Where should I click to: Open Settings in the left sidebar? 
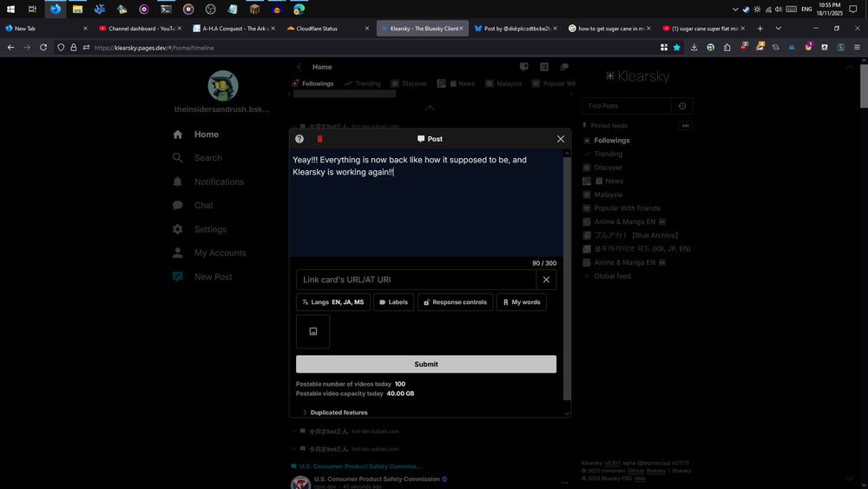[200, 229]
